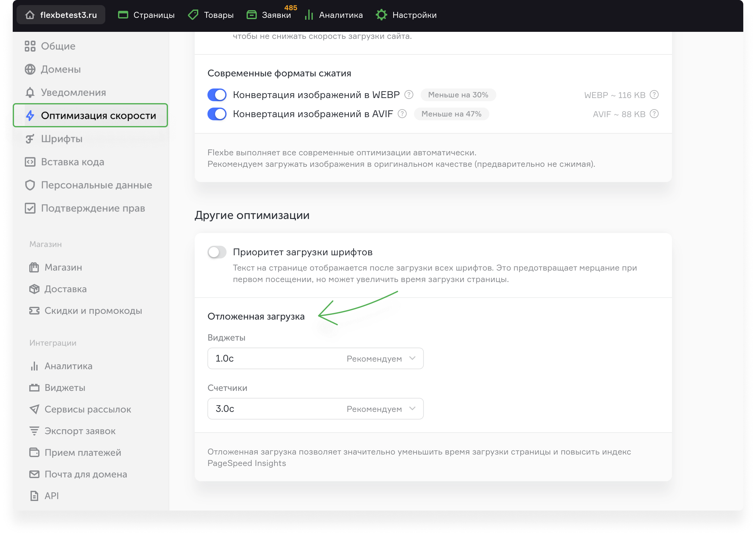Open Уведомления section

point(66,92)
